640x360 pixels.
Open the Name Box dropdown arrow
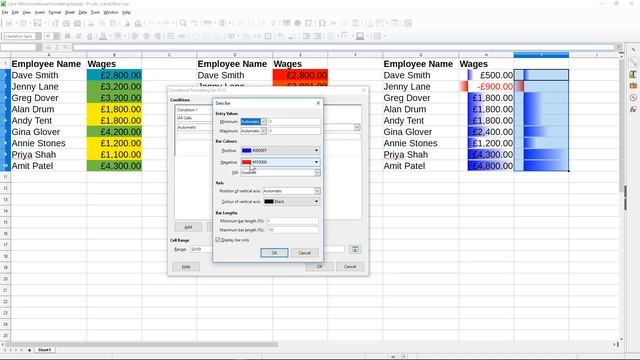coord(39,47)
